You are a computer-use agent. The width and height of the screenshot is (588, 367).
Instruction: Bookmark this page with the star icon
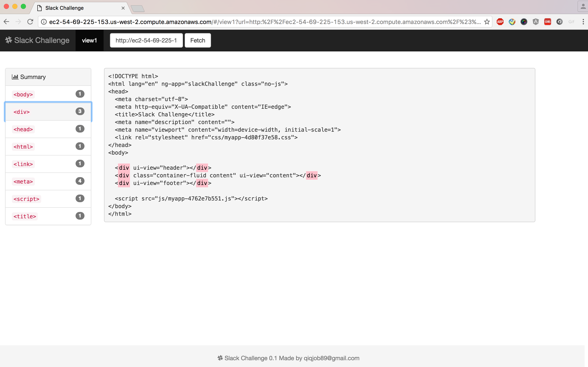[x=487, y=22]
